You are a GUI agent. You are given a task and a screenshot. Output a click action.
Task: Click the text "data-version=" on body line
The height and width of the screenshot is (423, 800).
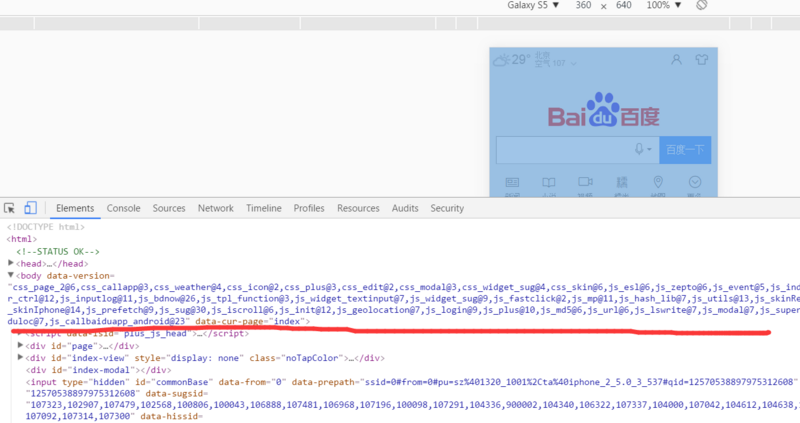[81, 276]
